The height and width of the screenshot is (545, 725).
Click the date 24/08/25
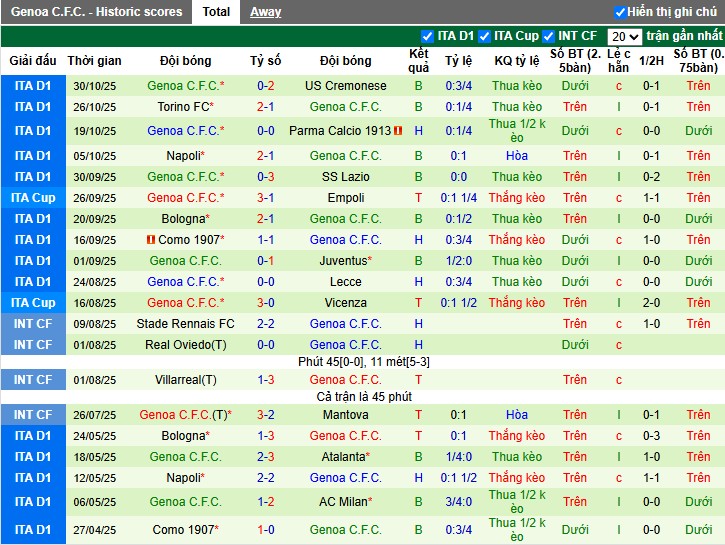(94, 282)
